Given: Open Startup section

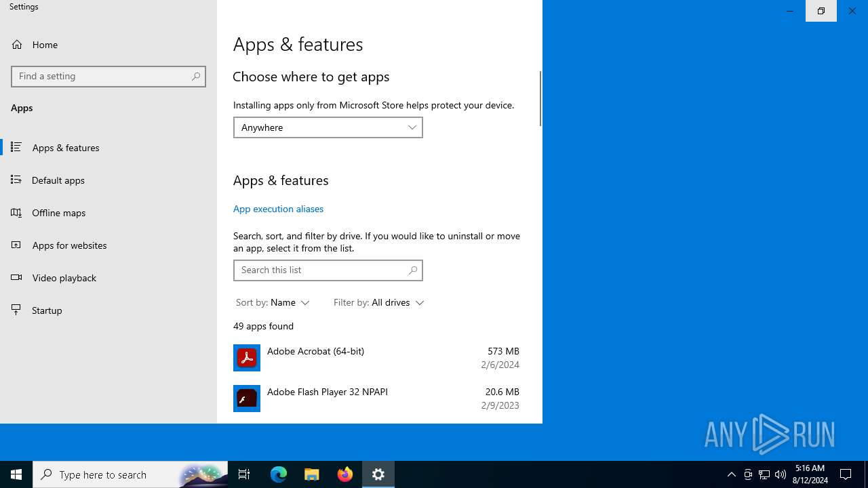Looking at the screenshot, I should 108,310.
